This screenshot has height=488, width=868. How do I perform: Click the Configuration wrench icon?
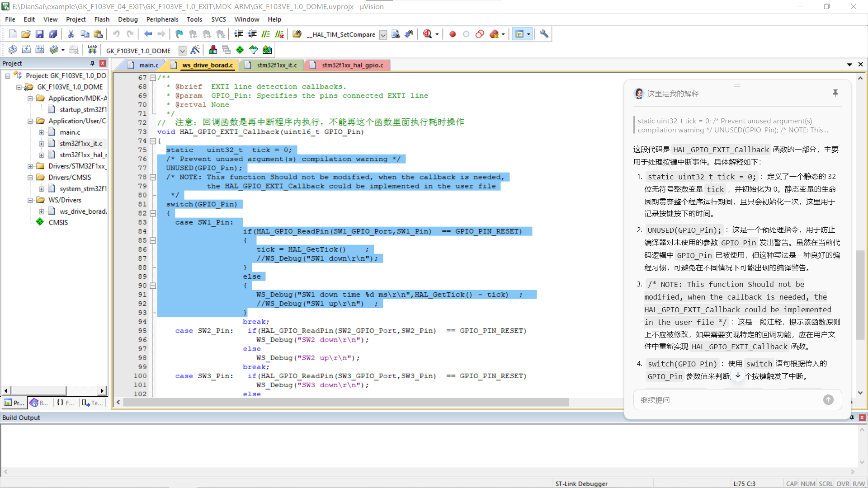pyautogui.click(x=544, y=34)
